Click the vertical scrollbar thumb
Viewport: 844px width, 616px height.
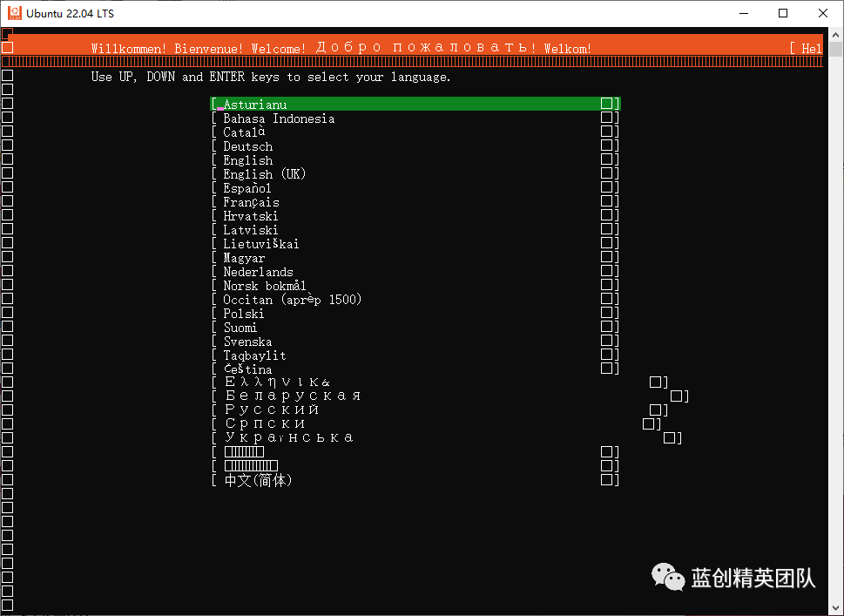click(835, 50)
